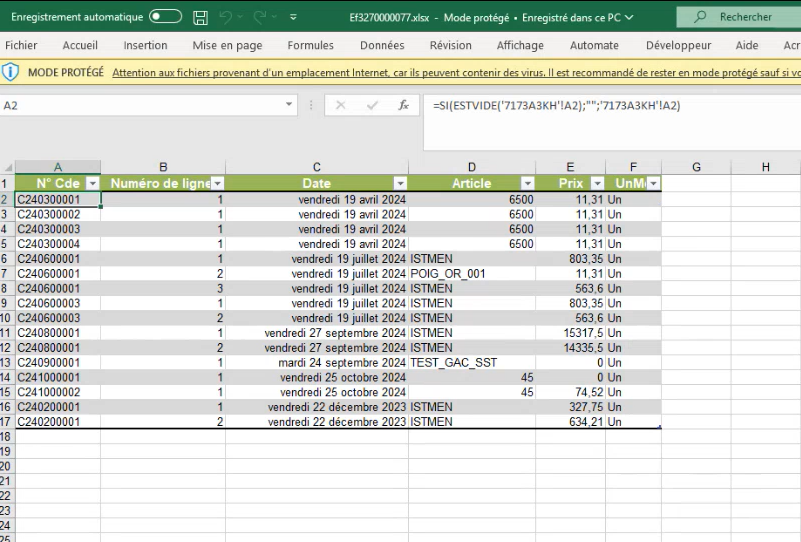Click the Save disk icon
The image size is (801, 542).
tap(200, 18)
